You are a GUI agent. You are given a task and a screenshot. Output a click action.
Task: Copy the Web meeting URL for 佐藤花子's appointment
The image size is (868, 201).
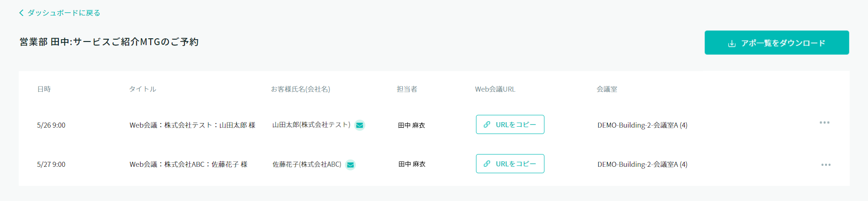click(510, 164)
